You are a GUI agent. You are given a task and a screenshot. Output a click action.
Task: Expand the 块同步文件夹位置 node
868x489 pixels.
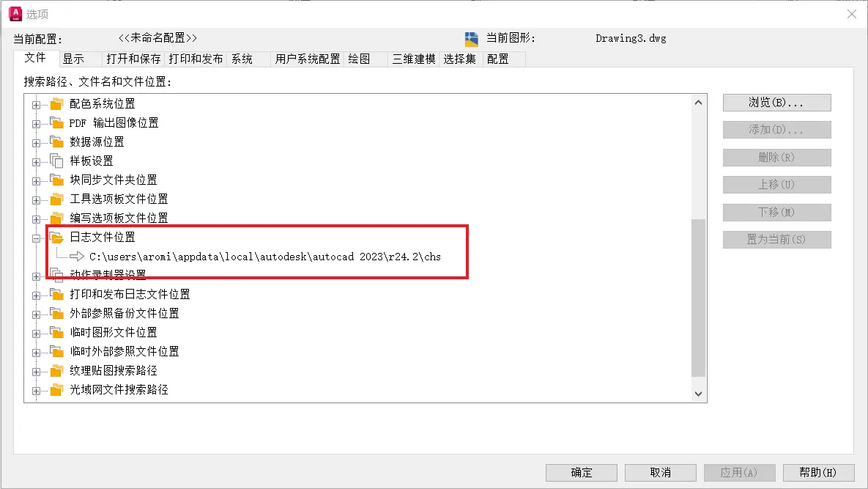36,181
